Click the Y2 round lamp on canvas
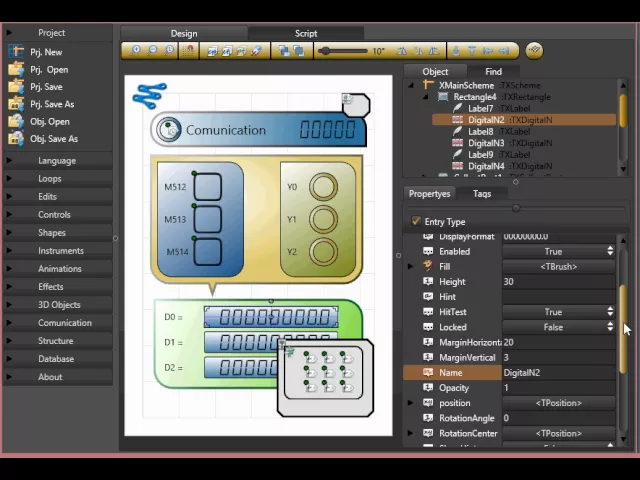This screenshot has height=480, width=640. [x=323, y=252]
